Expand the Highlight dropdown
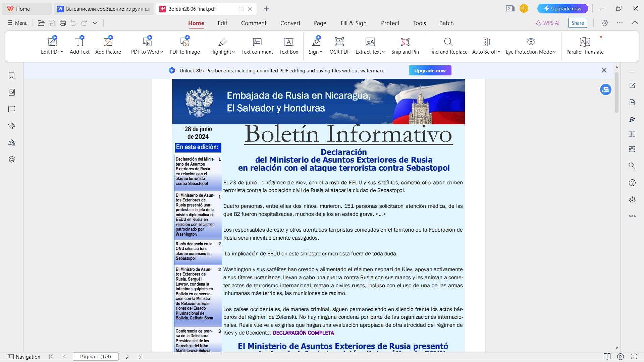The height and width of the screenshot is (362, 644). tap(233, 52)
